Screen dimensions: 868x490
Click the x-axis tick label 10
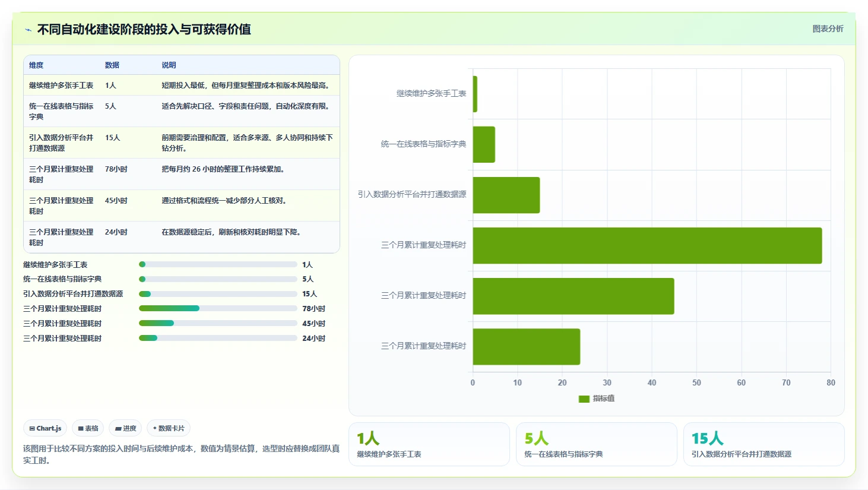click(518, 382)
